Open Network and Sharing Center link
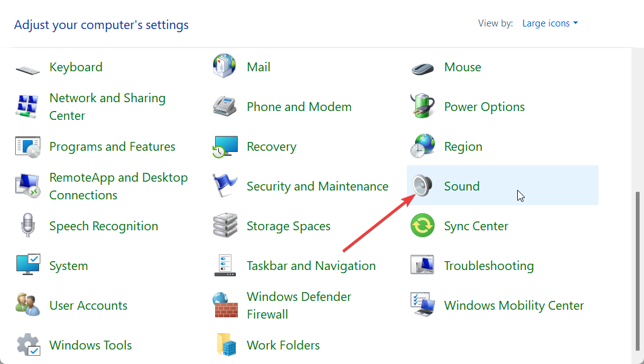 pyautogui.click(x=108, y=107)
